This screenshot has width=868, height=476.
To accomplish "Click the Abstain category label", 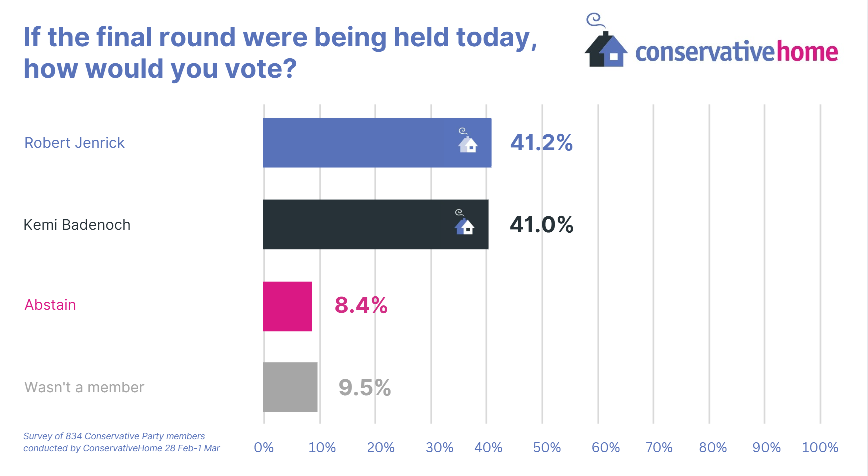I will tap(50, 305).
